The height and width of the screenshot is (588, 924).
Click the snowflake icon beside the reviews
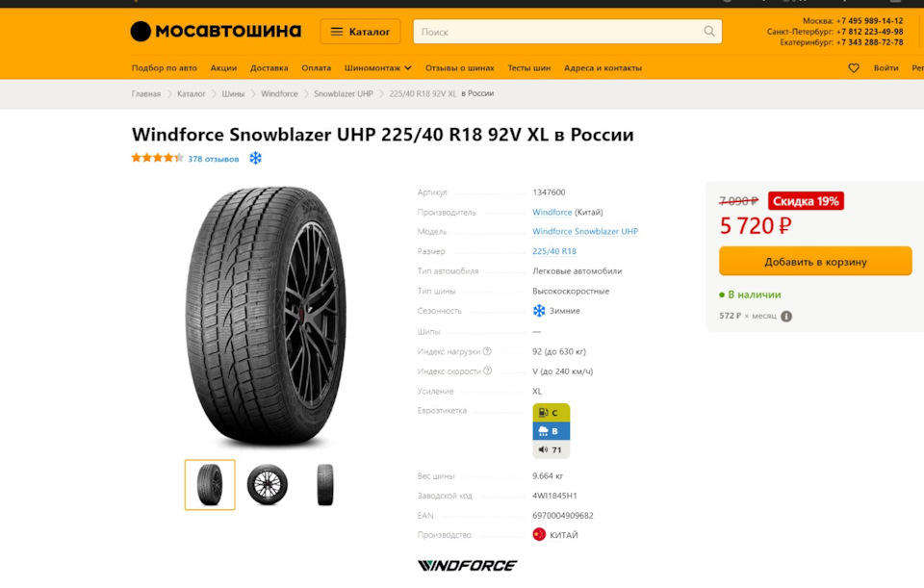254,157
